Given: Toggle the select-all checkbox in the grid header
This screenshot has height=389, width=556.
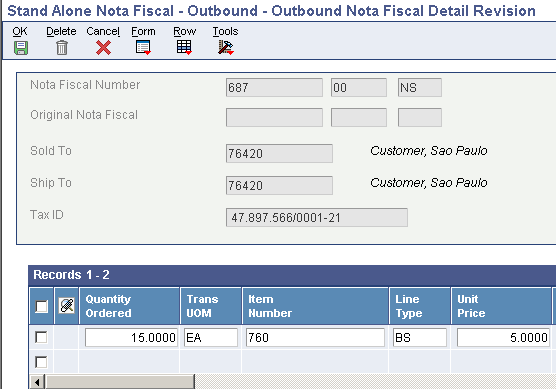Looking at the screenshot, I should (41, 306).
